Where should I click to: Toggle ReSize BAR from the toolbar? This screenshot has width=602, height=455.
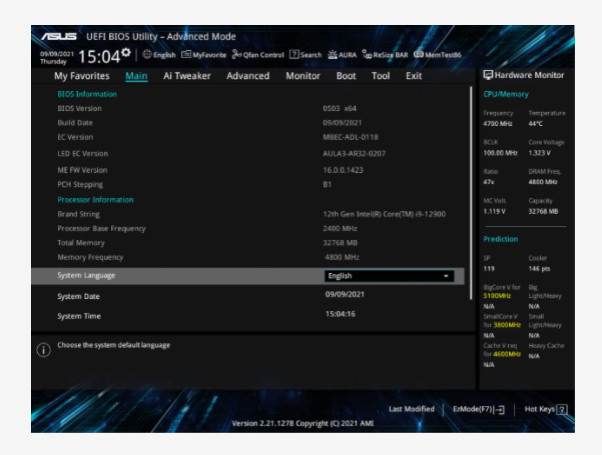(x=386, y=55)
